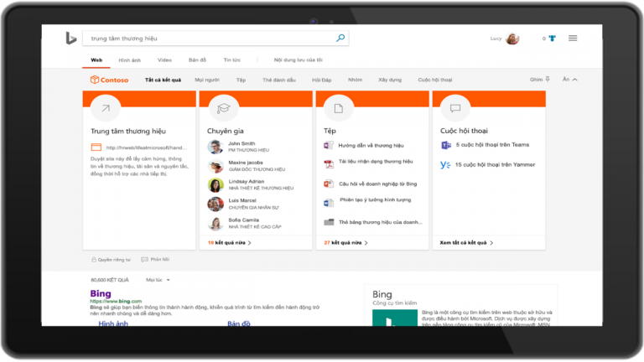Image resolution: width=644 pixels, height=362 pixels.
Task: Click the arrow icon on Trung tâm thương hiệu card
Action: (x=106, y=108)
